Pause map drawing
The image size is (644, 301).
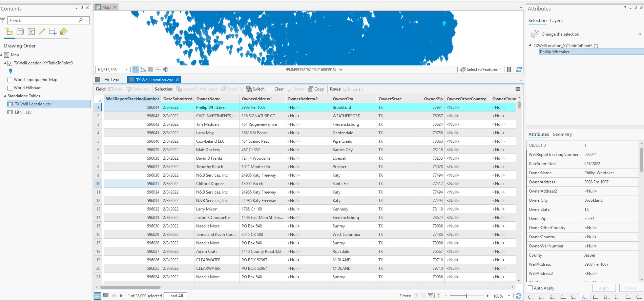[x=509, y=69]
